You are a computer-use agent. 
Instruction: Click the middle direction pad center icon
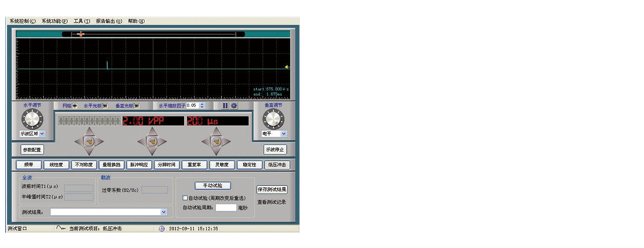[152, 142]
